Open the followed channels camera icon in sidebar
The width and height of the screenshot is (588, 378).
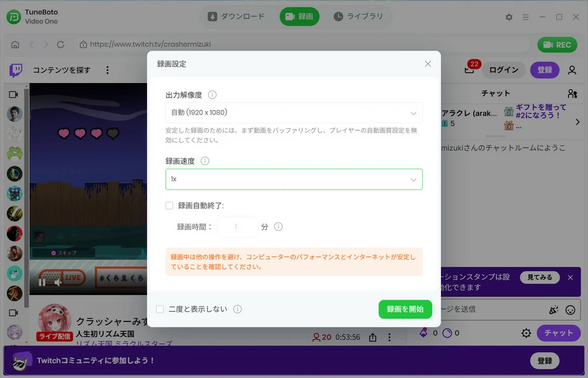click(14, 95)
